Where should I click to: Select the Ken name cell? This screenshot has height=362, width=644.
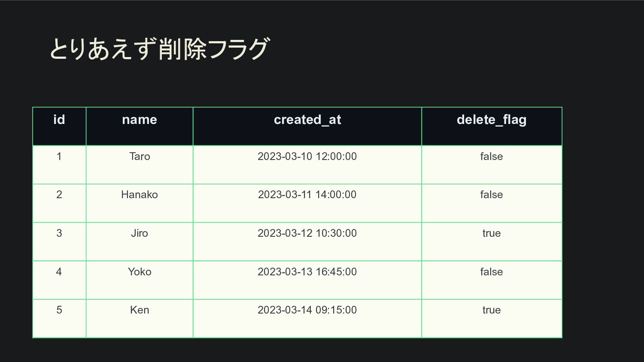(x=140, y=319)
